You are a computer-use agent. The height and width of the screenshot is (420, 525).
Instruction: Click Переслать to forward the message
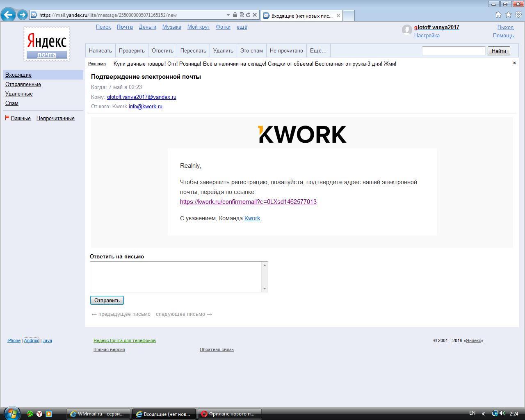(193, 50)
